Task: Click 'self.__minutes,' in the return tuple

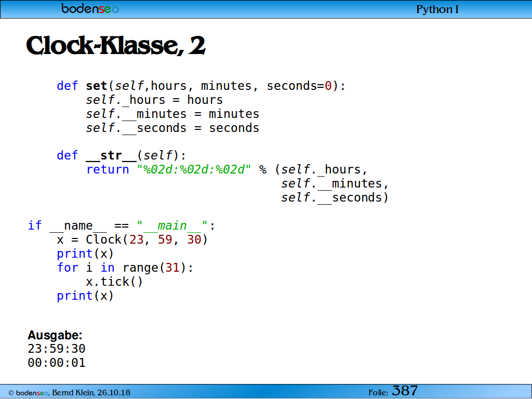Action: pyautogui.click(x=335, y=183)
